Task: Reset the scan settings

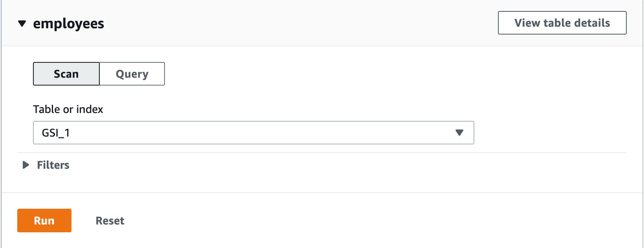Action: click(110, 221)
